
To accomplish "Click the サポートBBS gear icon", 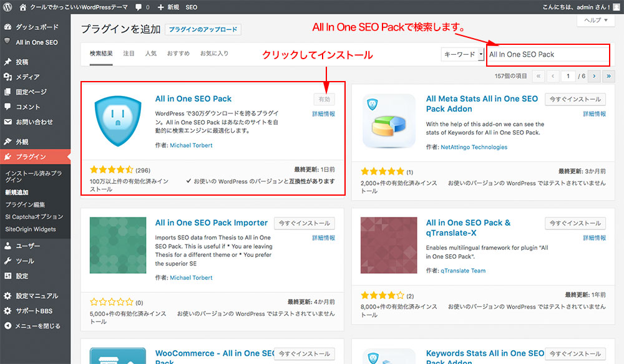I will point(7,311).
